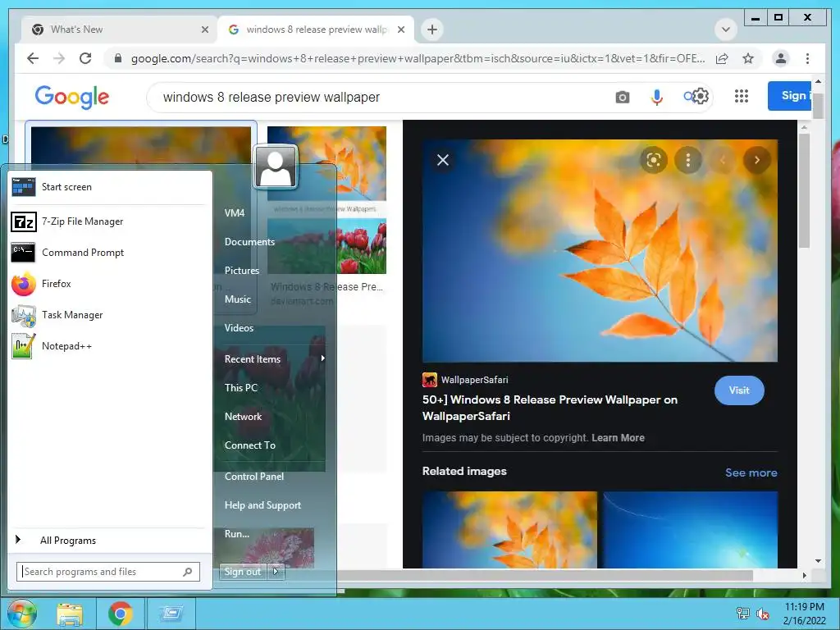Switch to the What's New tab
This screenshot has height=630, width=840.
tap(120, 30)
